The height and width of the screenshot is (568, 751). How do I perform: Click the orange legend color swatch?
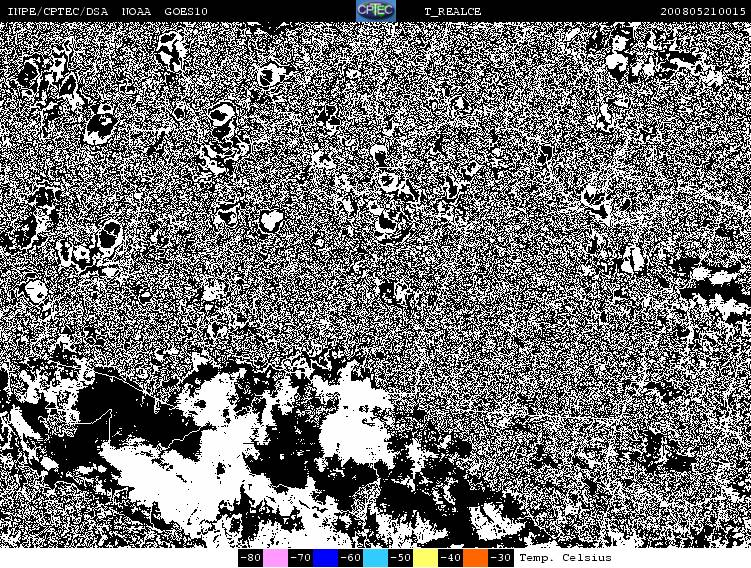(x=475, y=558)
